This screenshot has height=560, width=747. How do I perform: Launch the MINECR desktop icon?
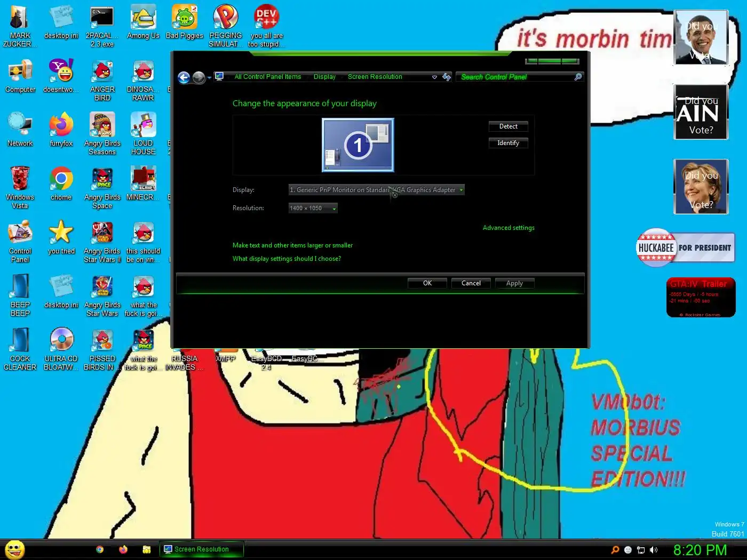tap(143, 184)
